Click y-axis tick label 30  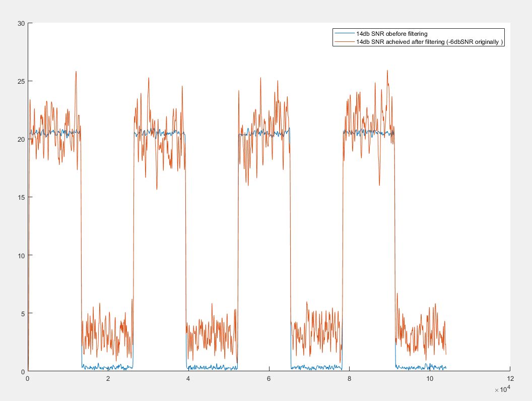pyautogui.click(x=21, y=23)
